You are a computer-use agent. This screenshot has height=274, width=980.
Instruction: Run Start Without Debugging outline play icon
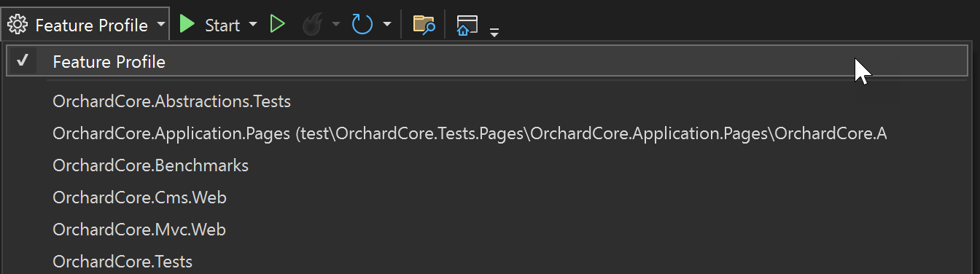[x=277, y=25]
